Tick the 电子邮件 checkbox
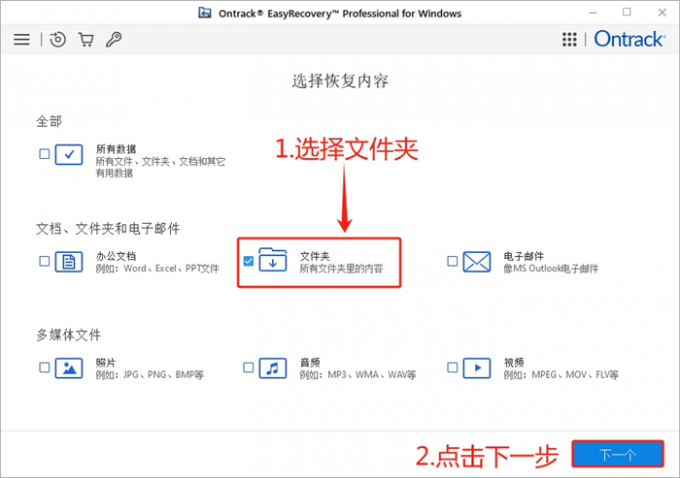 452,261
